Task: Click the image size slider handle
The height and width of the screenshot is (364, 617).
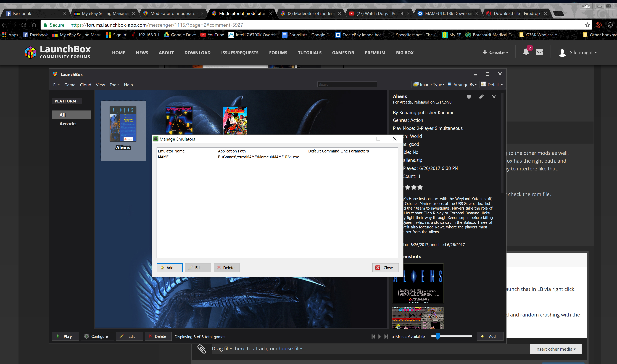Action: coord(438,336)
